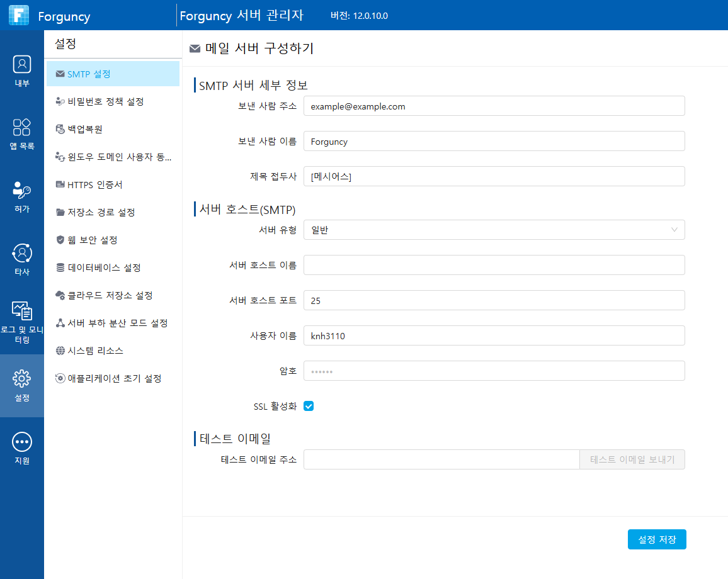This screenshot has height=579, width=728.
Task: Click the 서버 호스트 이름 field
Action: coord(494,265)
